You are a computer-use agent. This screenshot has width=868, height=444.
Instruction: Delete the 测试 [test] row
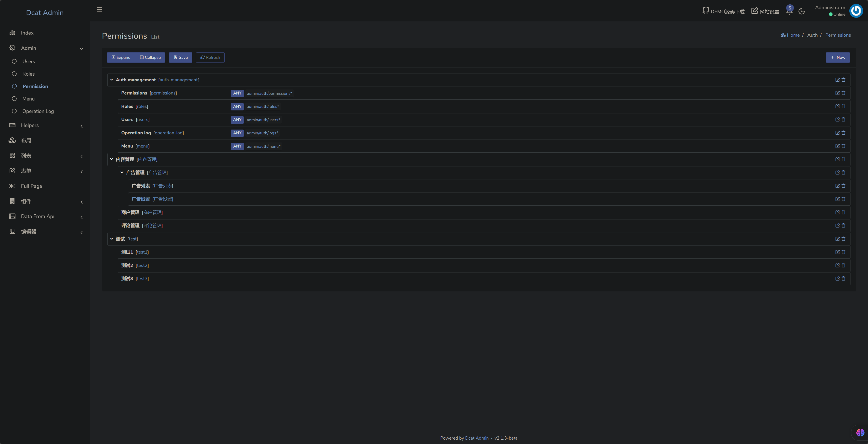pos(843,239)
